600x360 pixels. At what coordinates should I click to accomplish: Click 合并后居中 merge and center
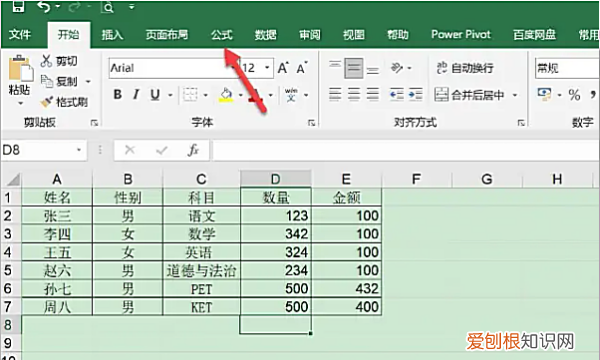coord(470,94)
